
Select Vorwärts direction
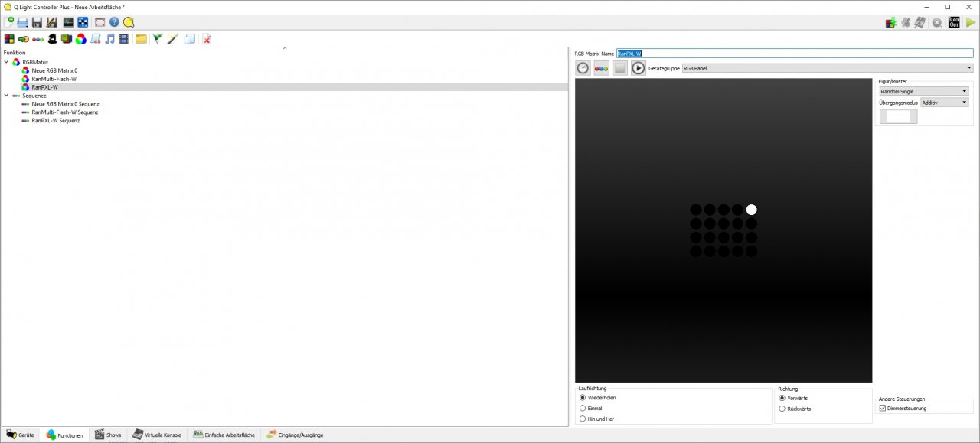coord(792,398)
